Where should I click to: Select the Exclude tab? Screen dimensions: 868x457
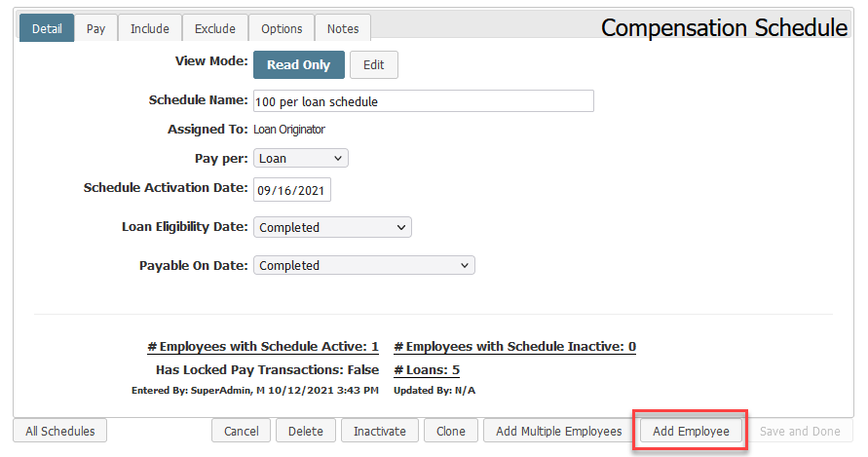[214, 28]
